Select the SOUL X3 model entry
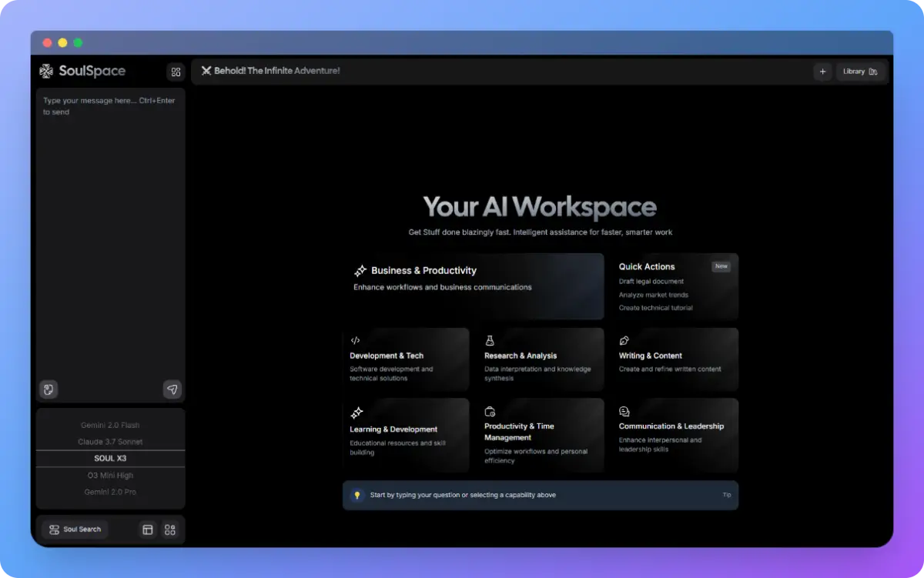924x578 pixels. tap(110, 459)
